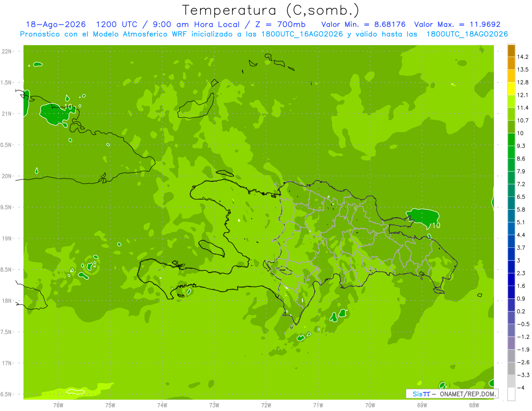The width and height of the screenshot is (532, 411).
Task: Pick the blue swatch between 3.7 and 4.4
Action: 511,241
